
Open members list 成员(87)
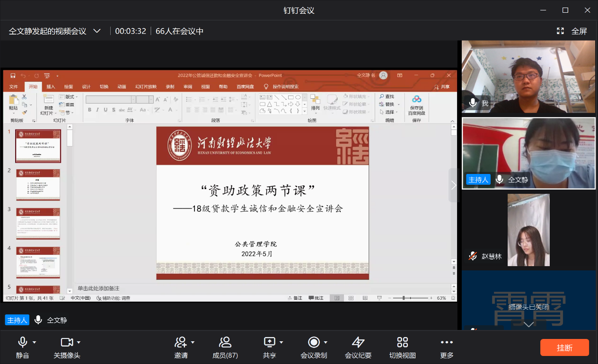pos(225,347)
